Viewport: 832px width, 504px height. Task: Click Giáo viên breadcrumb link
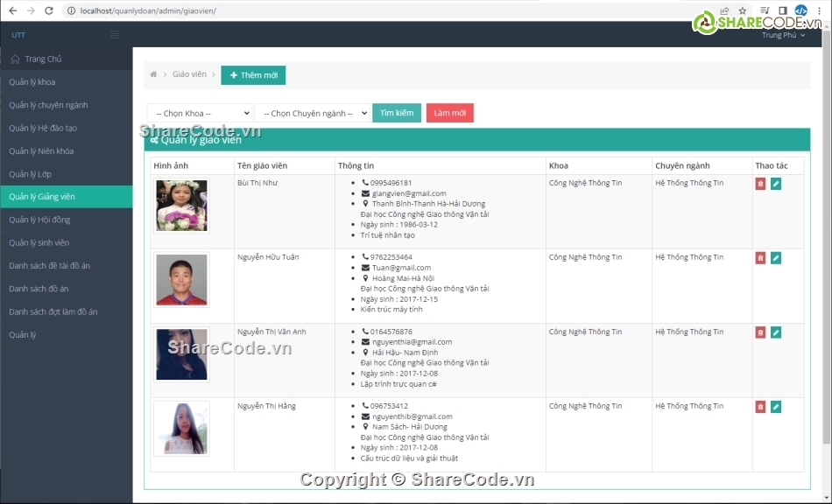(189, 74)
